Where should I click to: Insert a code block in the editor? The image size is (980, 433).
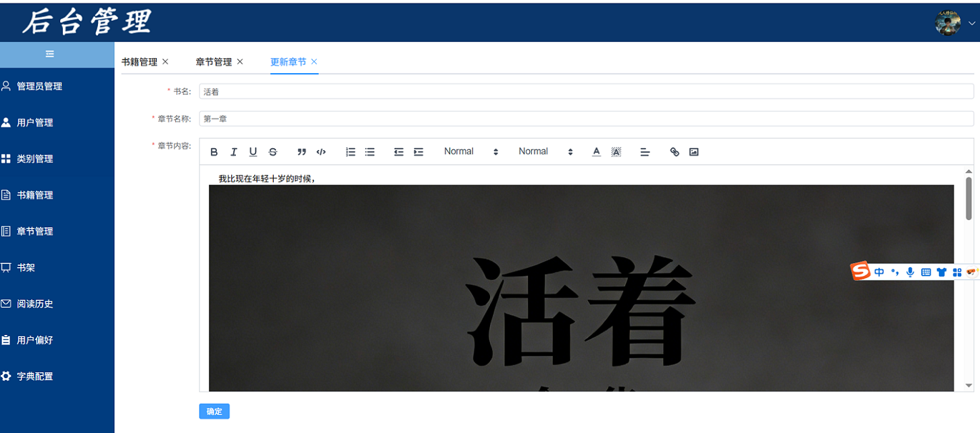click(320, 152)
